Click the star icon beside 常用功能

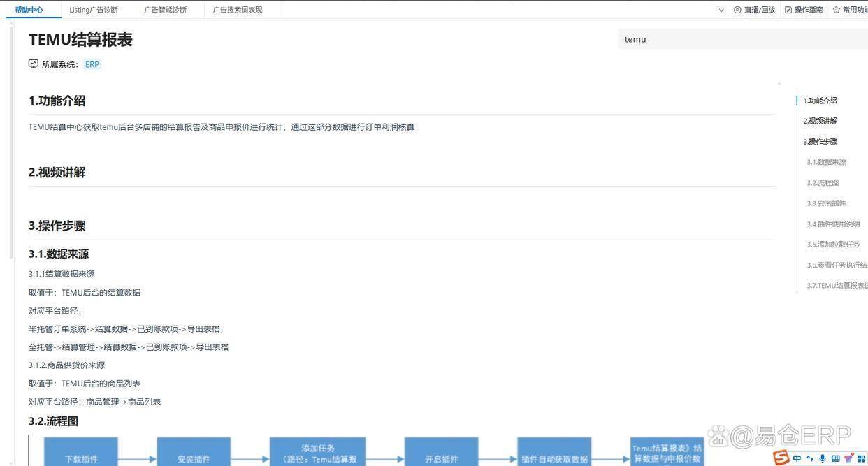836,10
